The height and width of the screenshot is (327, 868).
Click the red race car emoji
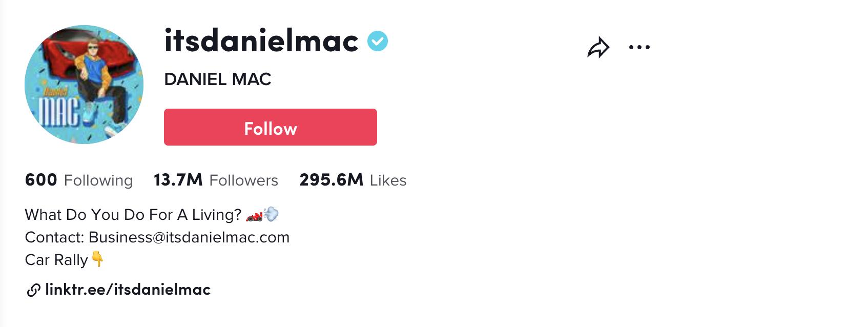click(254, 215)
